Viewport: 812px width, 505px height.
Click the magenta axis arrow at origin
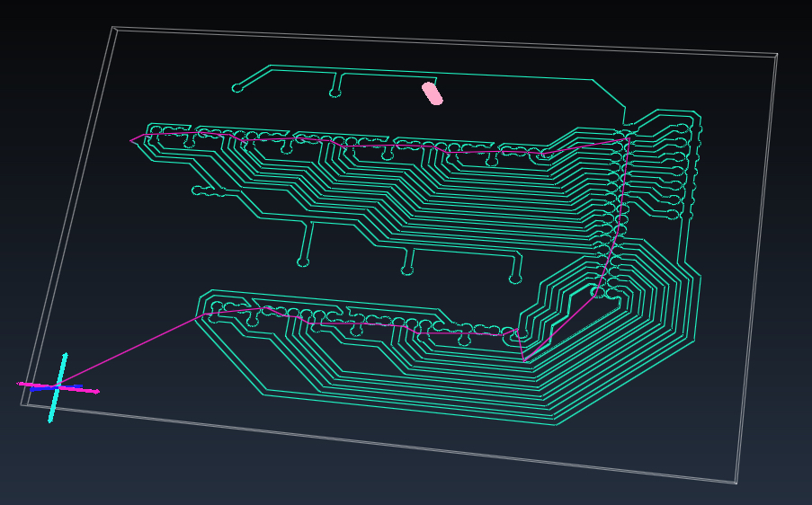(x=58, y=387)
